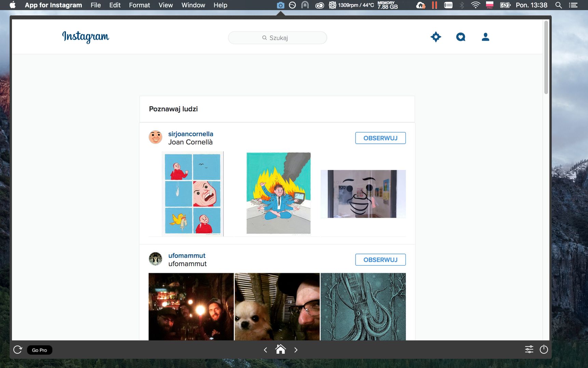
Task: Click the Go Pro button
Action: point(40,350)
